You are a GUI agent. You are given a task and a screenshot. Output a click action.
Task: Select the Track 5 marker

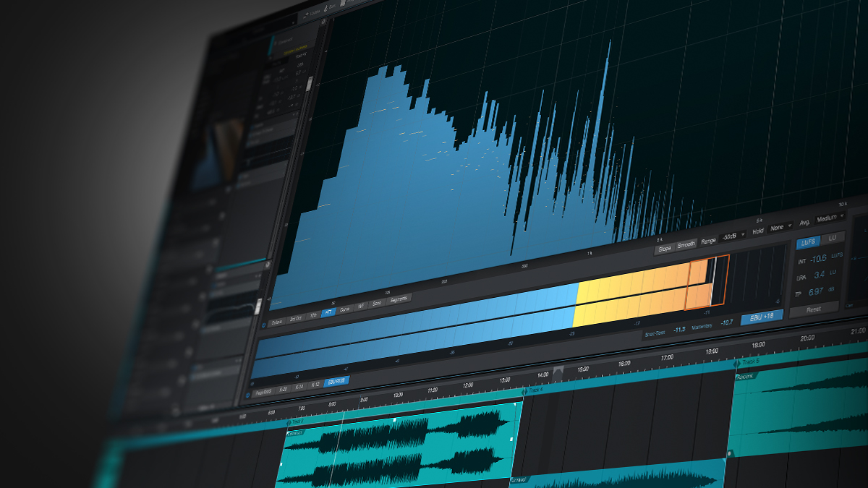(747, 361)
